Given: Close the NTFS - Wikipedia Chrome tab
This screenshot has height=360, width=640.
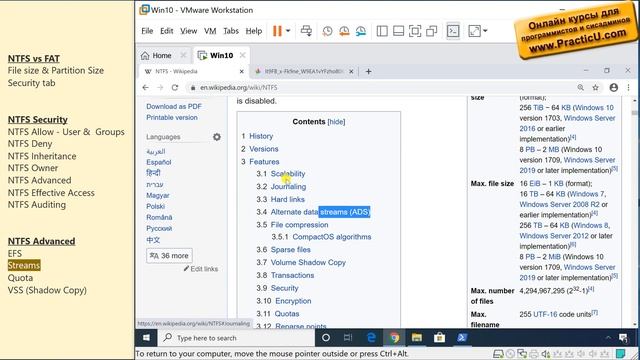Looking at the screenshot, I should tap(241, 71).
